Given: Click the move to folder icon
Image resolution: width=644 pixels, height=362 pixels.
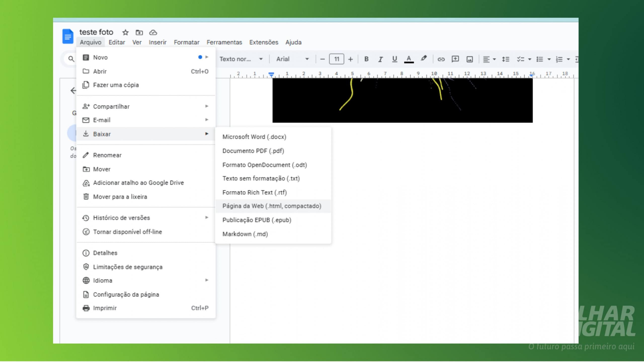Looking at the screenshot, I should coord(139,32).
